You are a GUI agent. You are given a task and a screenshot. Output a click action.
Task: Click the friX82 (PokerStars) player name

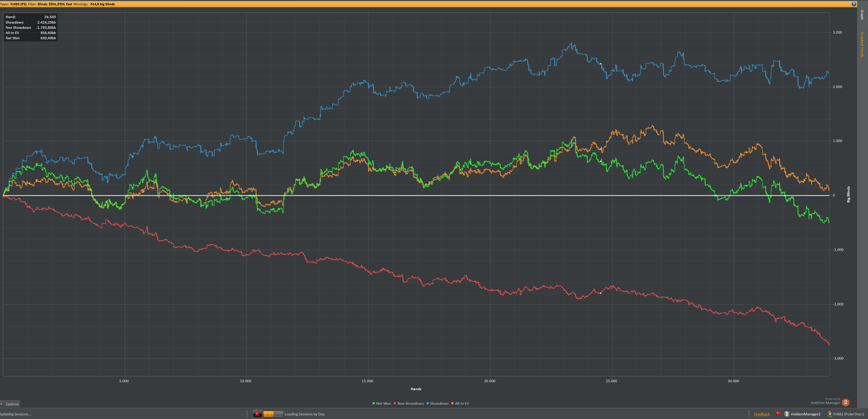pos(849,414)
